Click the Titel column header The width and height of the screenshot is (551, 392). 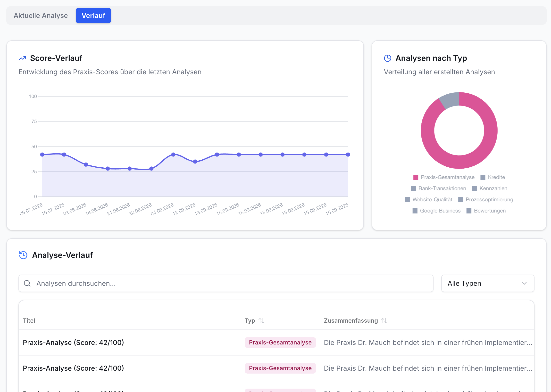[x=29, y=321]
